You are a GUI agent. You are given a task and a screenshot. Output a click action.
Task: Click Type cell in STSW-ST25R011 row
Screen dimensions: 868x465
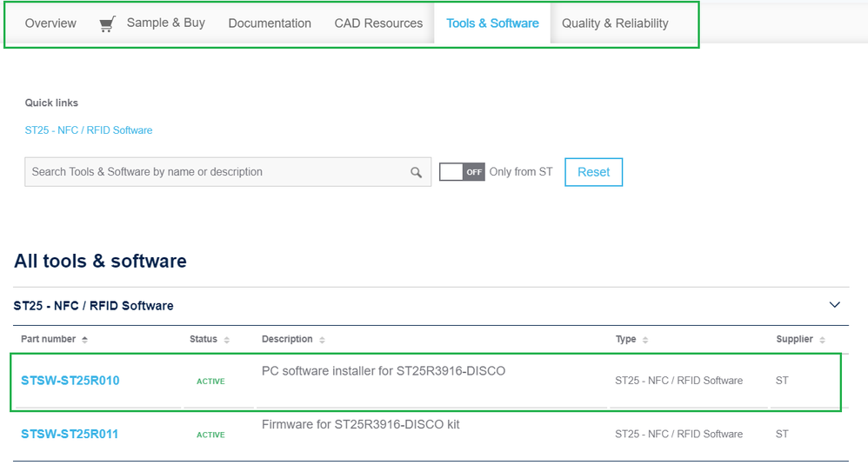(x=678, y=434)
